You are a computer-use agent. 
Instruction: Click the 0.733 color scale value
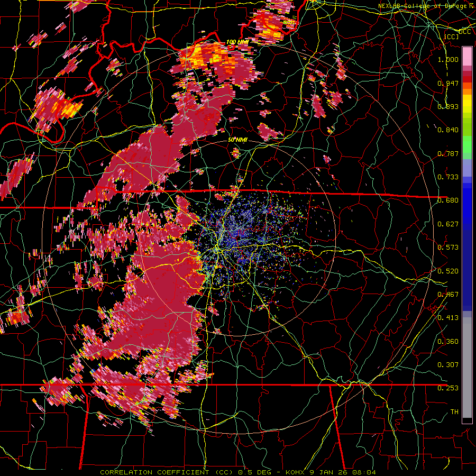tap(448, 177)
